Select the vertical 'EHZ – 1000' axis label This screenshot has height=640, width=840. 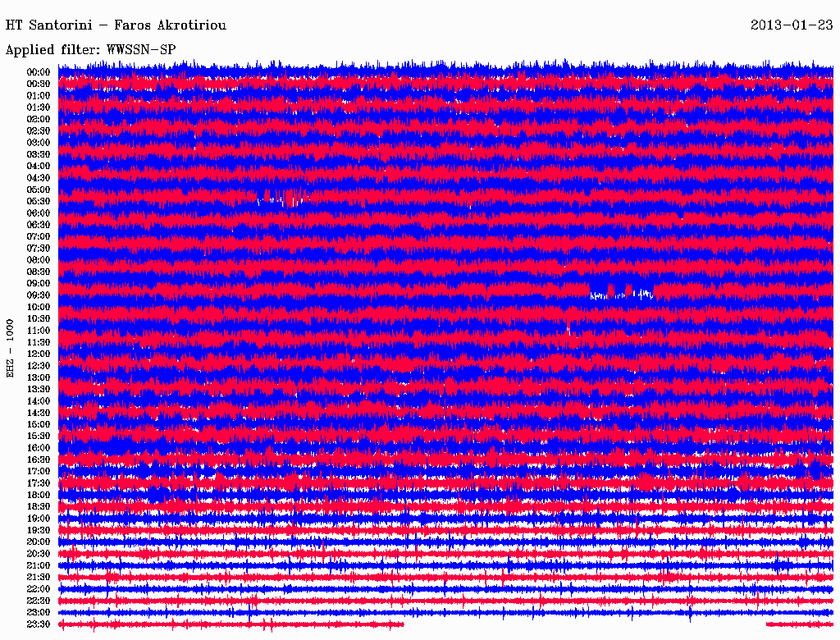[x=11, y=348]
